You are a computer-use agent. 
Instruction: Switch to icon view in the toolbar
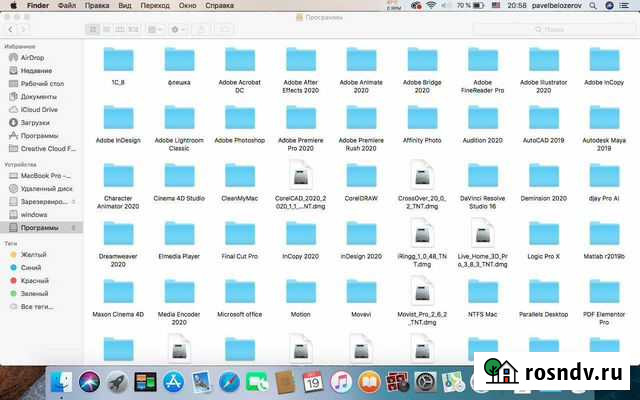[92, 30]
